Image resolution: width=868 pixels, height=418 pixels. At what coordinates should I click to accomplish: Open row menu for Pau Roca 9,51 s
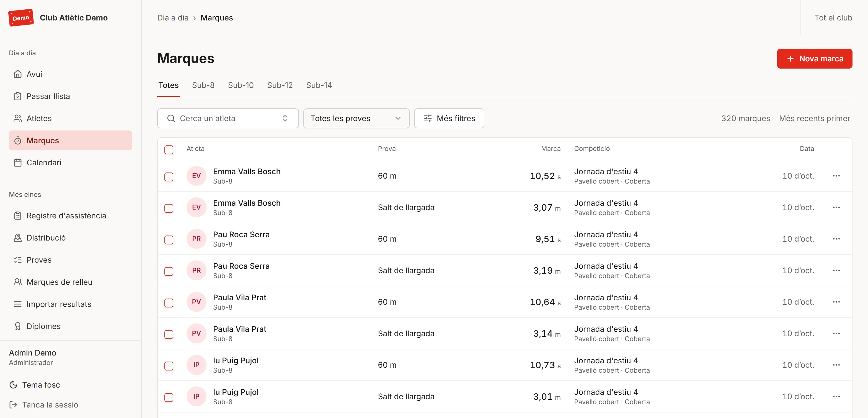pyautogui.click(x=836, y=239)
